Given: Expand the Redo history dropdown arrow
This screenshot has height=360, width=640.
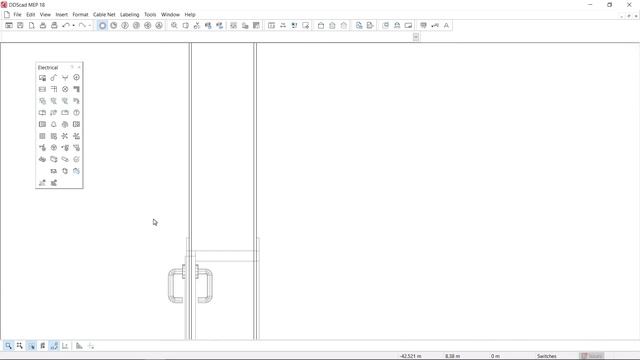Looking at the screenshot, I should click(90, 25).
